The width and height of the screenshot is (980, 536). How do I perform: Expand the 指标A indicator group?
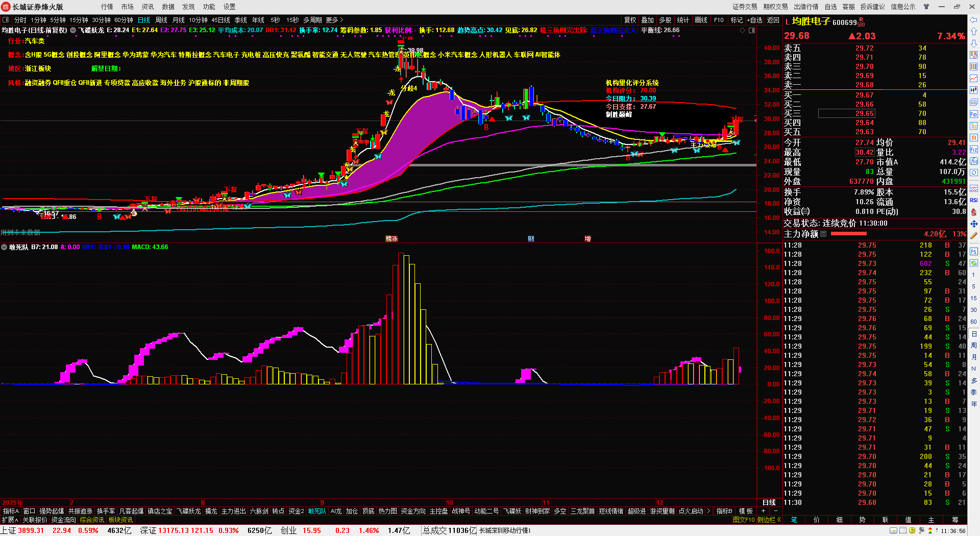click(11, 511)
